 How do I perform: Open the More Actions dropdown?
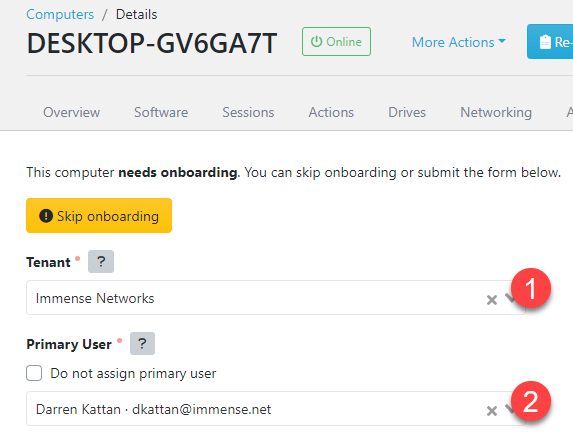click(x=459, y=42)
